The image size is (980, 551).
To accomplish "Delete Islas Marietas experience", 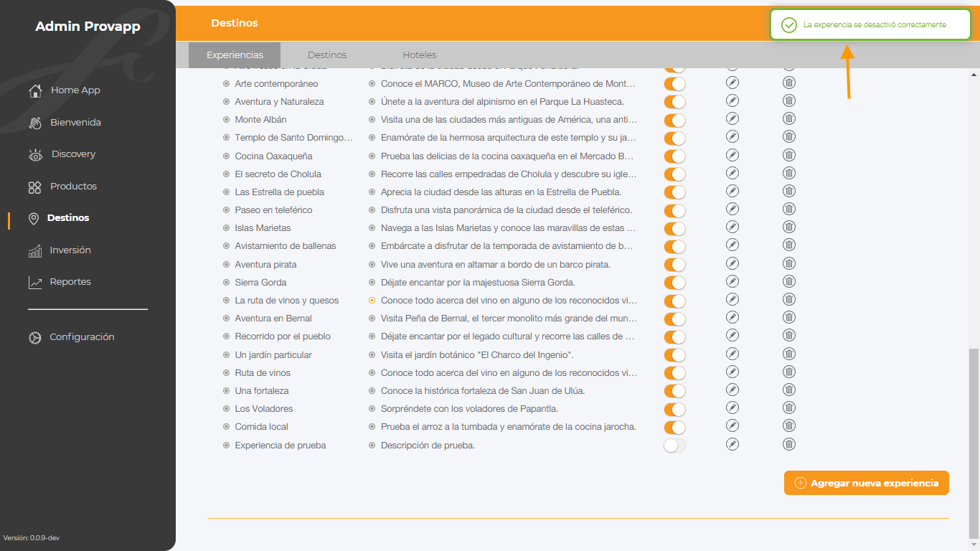I will tap(789, 227).
